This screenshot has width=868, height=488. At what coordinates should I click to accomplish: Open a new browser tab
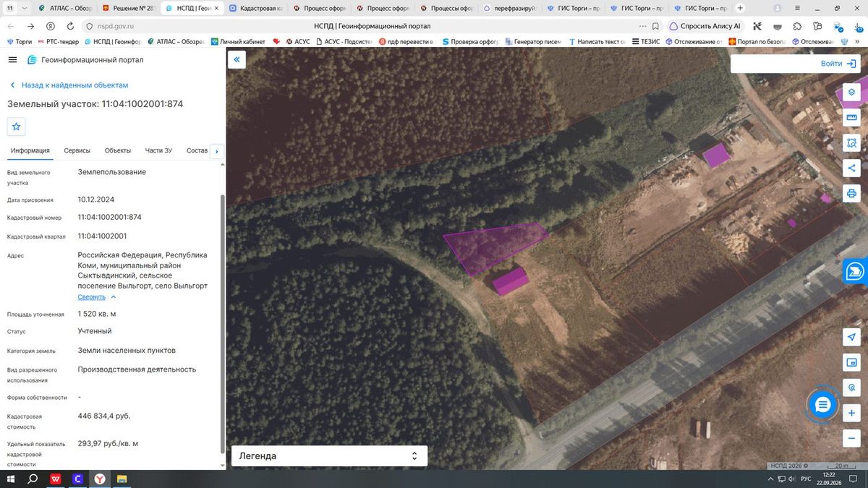(x=740, y=8)
